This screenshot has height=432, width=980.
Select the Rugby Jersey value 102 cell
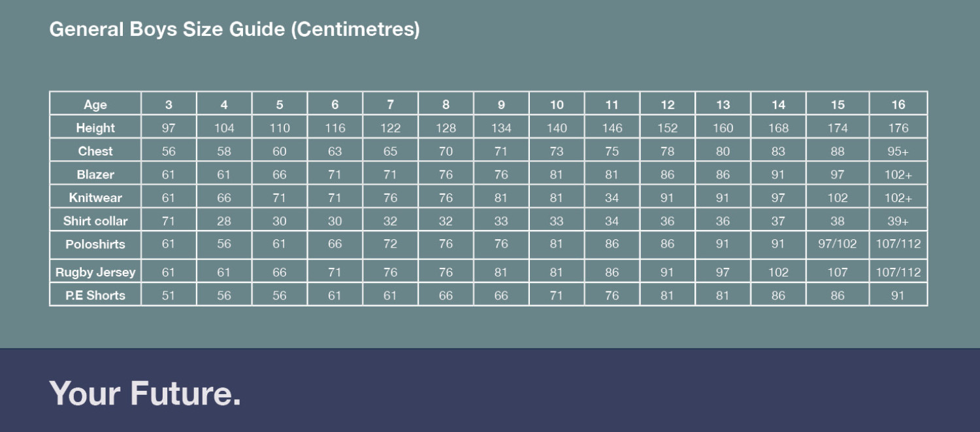(x=778, y=272)
